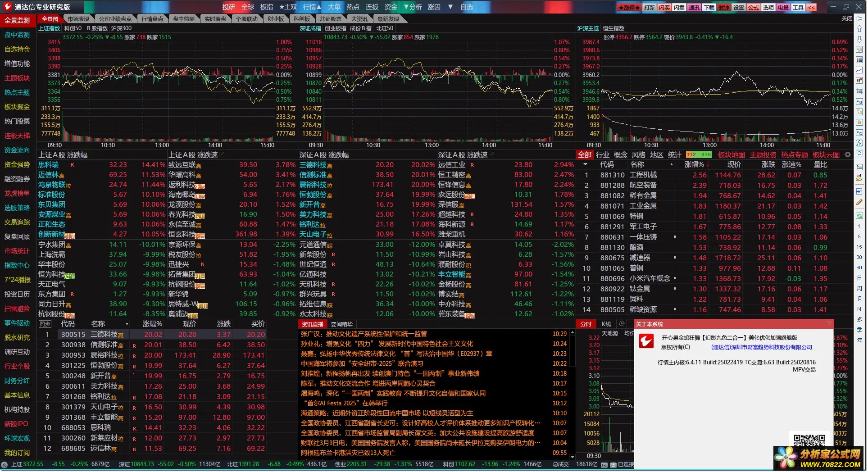868x472 pixels.
Task: Click the box icon beside 上证A股 涨跌速
Action: (x=222, y=155)
